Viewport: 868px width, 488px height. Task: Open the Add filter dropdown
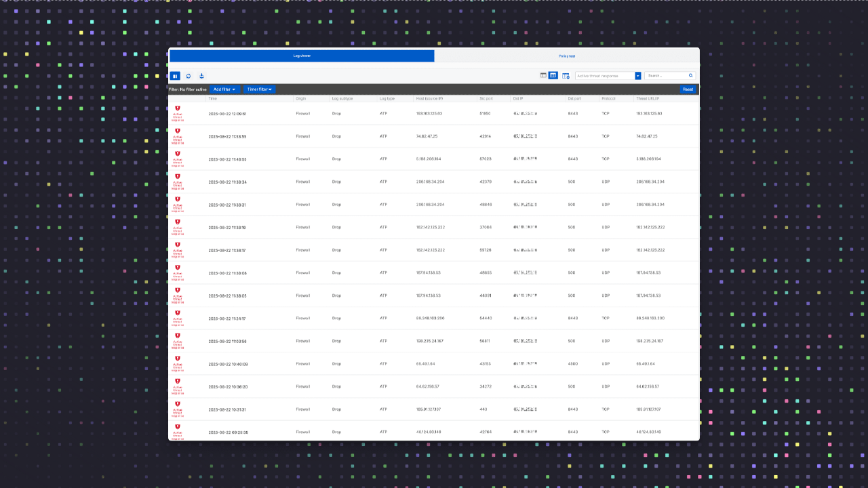tap(224, 89)
